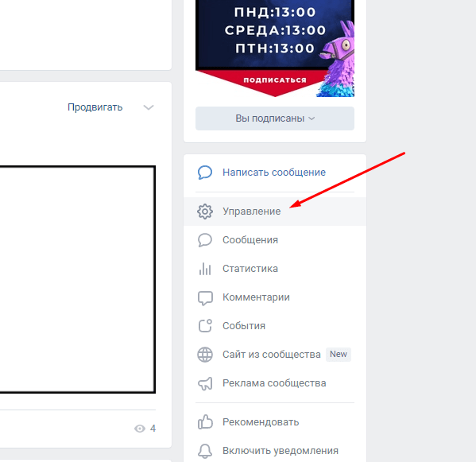Click the community cover image with schedule
Image resolution: width=476 pixels, height=462 pixels.
tap(275, 49)
